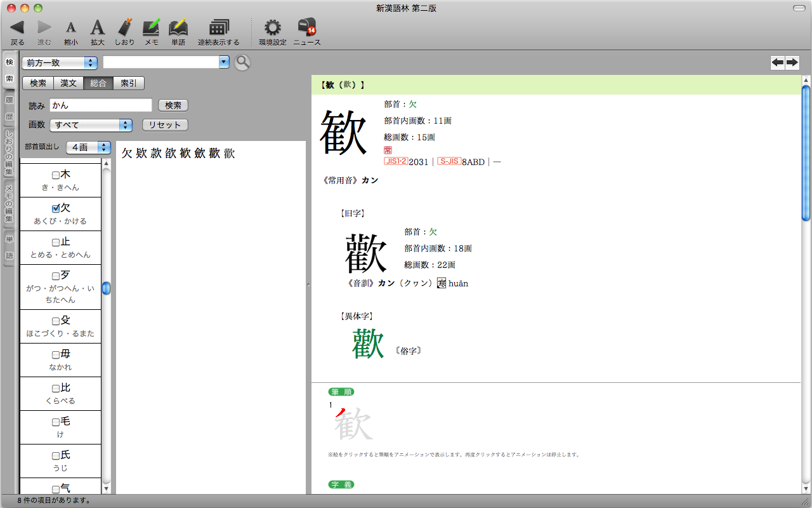
Task: Enable the 止 radical checkbox
Action: tap(56, 242)
